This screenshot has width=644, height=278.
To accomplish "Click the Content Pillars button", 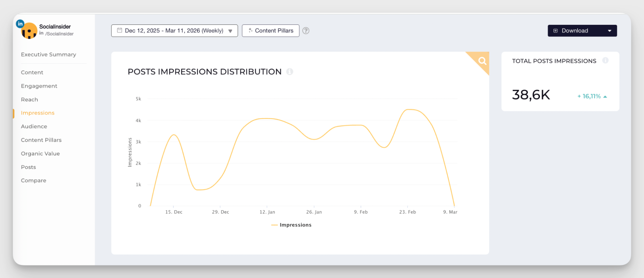I will pos(271,31).
